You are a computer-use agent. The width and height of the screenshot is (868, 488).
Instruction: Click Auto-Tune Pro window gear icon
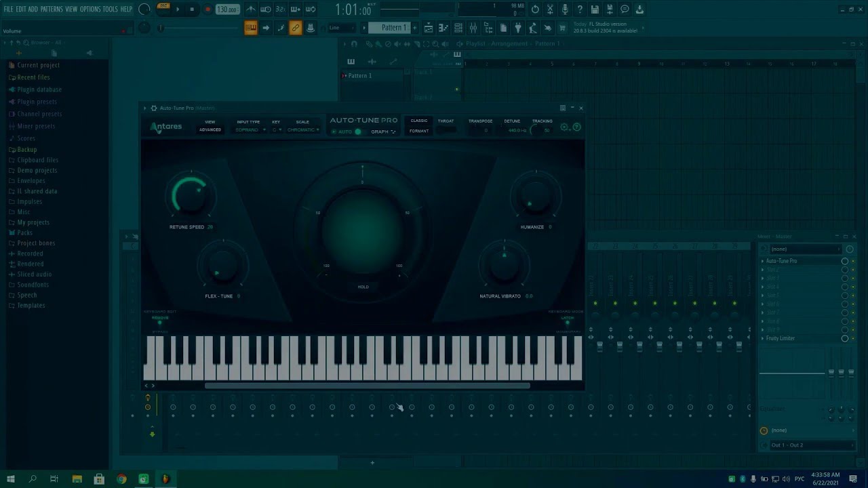(154, 108)
